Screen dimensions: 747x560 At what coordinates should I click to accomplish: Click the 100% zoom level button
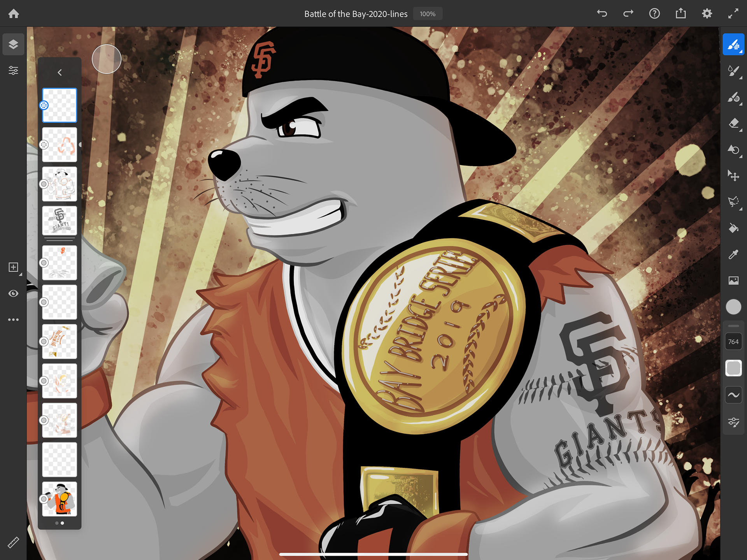click(x=427, y=14)
